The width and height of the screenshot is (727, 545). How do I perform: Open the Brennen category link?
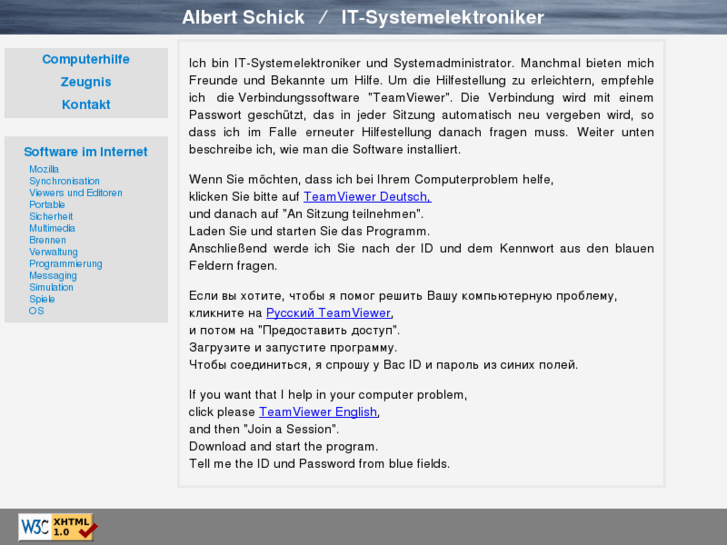pyautogui.click(x=48, y=240)
